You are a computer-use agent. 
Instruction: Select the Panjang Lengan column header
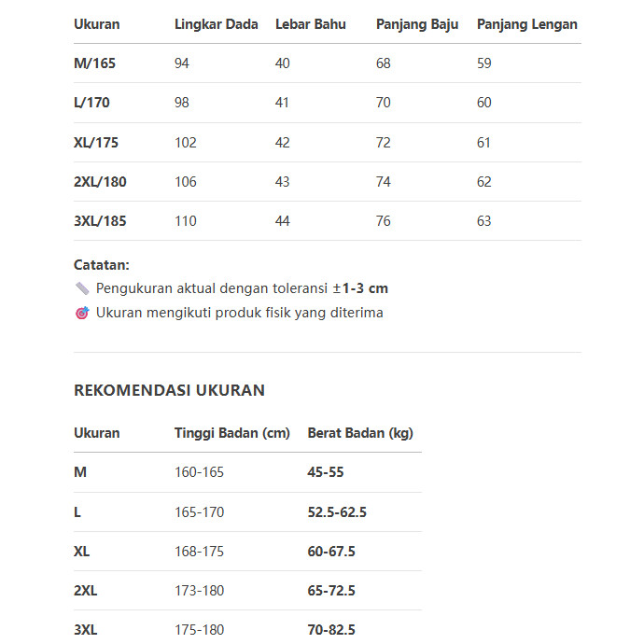[526, 24]
